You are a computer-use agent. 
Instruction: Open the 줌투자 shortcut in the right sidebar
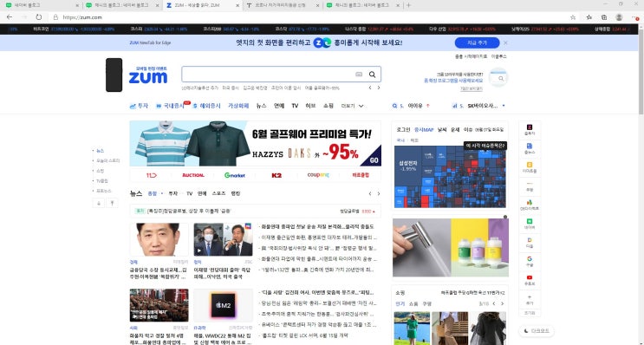point(530,129)
